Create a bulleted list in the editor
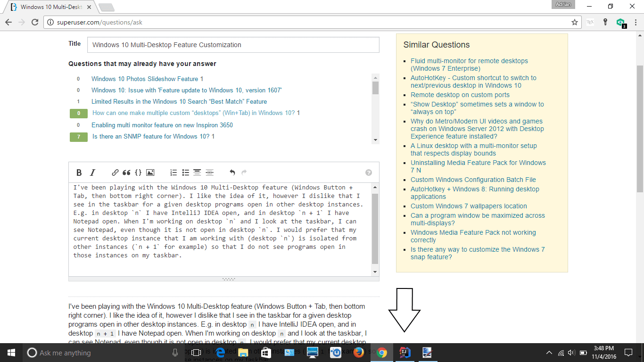 [x=185, y=173]
